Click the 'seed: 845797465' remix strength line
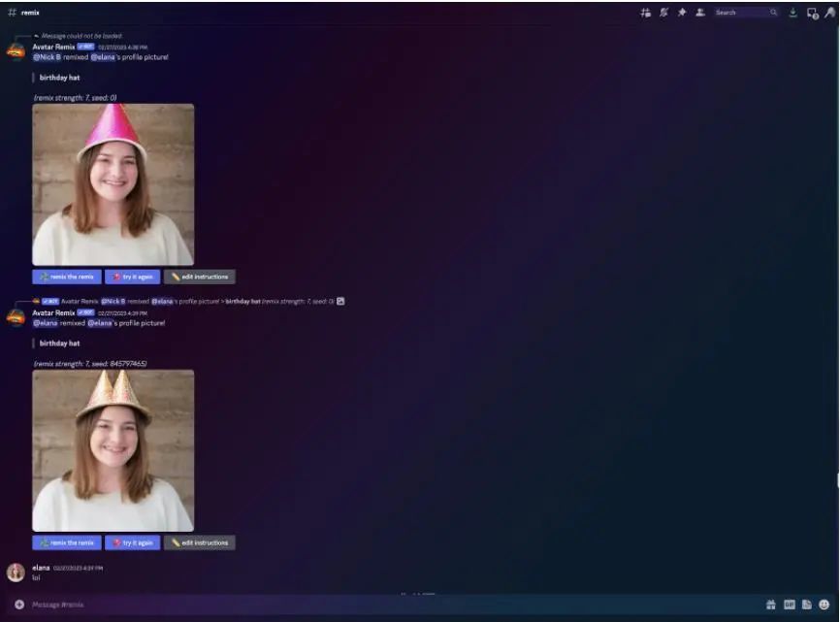840x622 pixels. (x=90, y=364)
